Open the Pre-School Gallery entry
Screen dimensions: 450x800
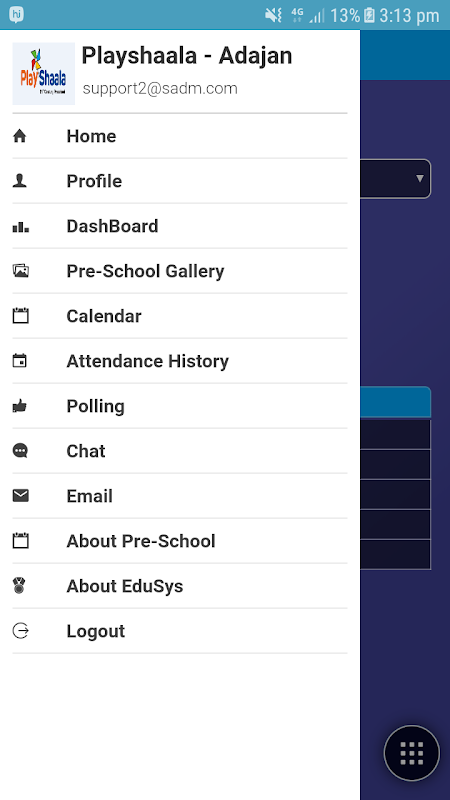[180, 271]
